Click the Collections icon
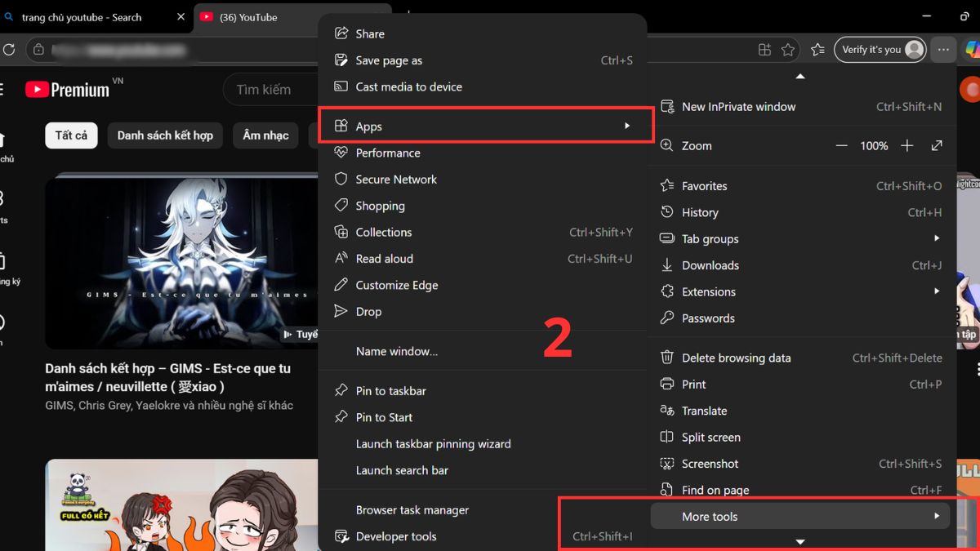 click(x=341, y=232)
